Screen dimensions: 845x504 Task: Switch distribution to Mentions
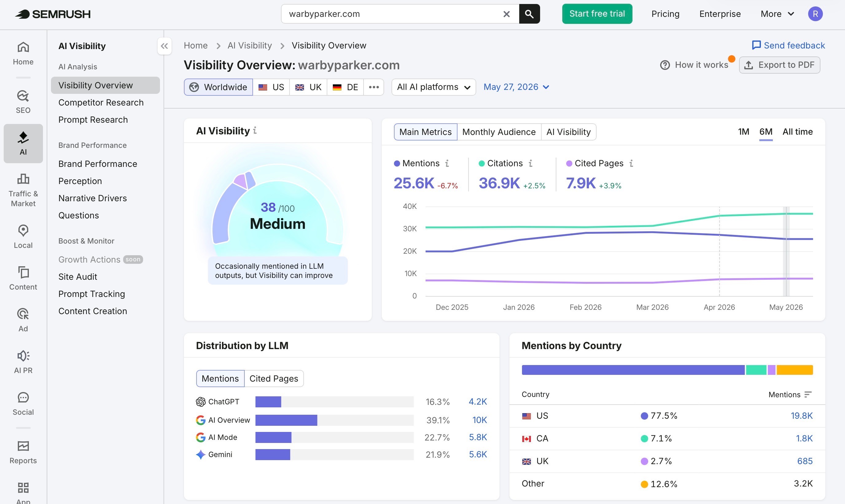tap(220, 378)
